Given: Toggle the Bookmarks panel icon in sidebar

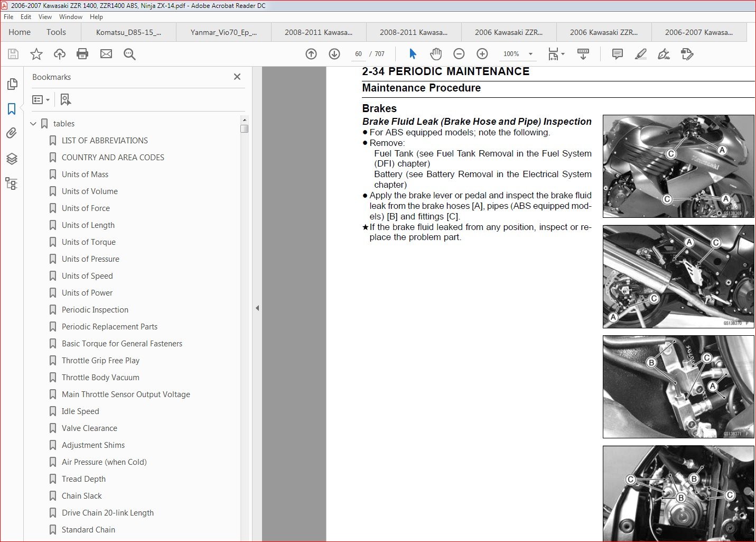Looking at the screenshot, I should click(12, 109).
